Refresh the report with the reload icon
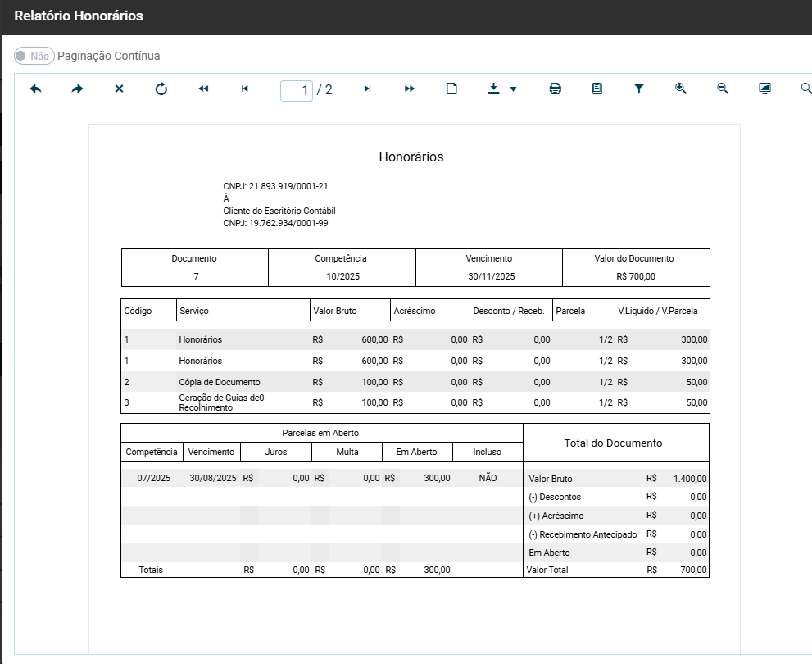Viewport: 812px width, 664px height. pos(161,89)
